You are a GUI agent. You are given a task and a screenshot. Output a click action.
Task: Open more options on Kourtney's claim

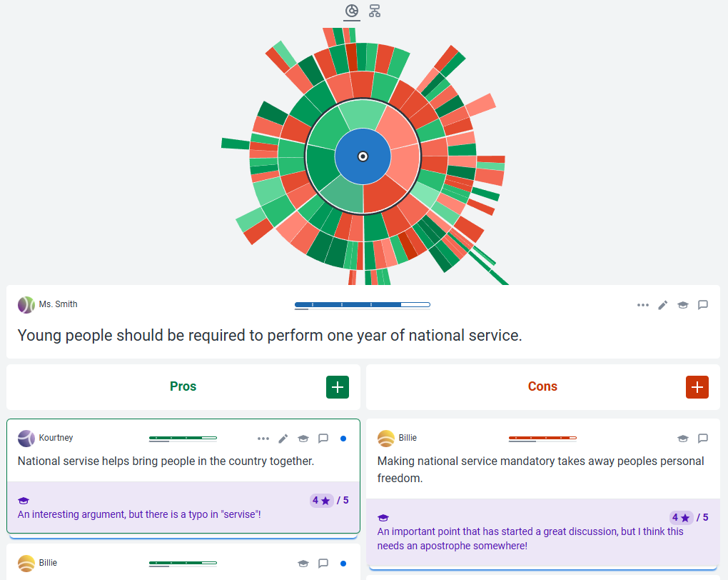[263, 439]
